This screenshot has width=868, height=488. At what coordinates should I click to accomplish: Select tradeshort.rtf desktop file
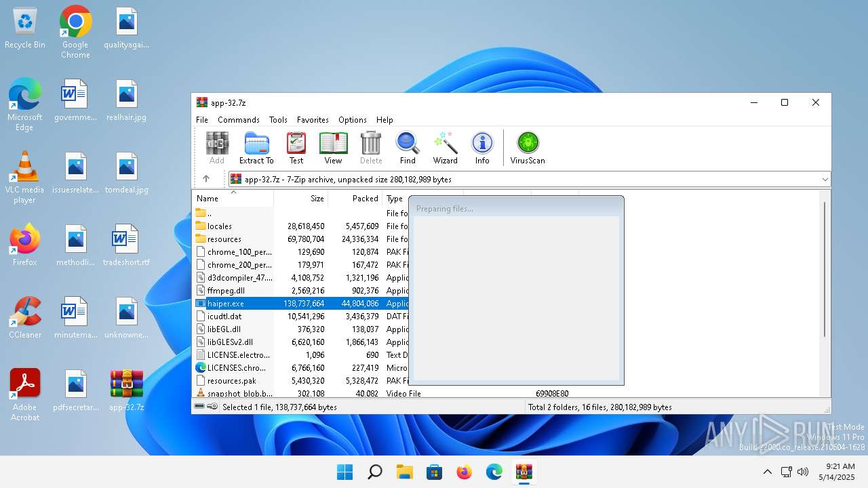point(127,245)
